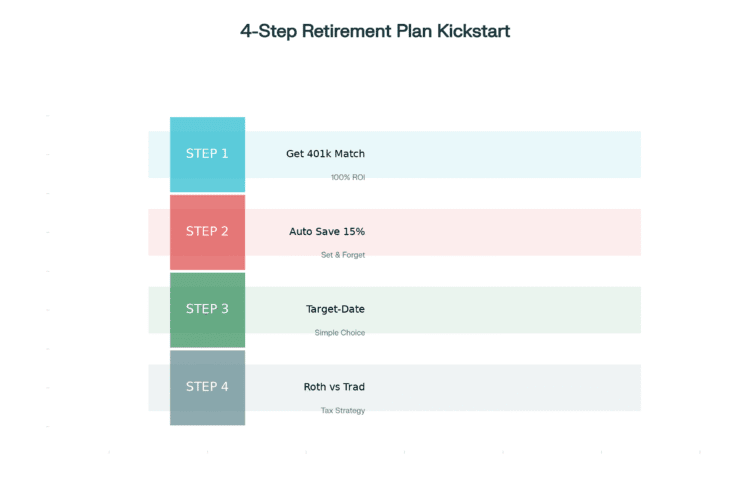750x500 pixels.
Task: Click '4-Step' in the chart title
Action: [269, 31]
